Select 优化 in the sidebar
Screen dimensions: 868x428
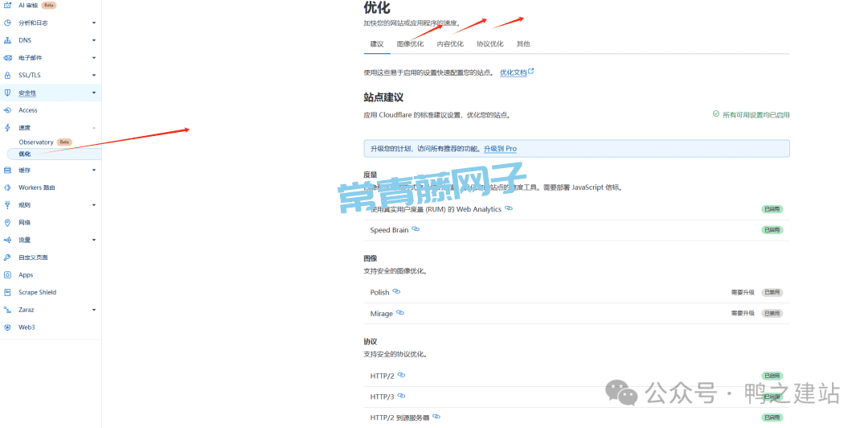(55, 154)
